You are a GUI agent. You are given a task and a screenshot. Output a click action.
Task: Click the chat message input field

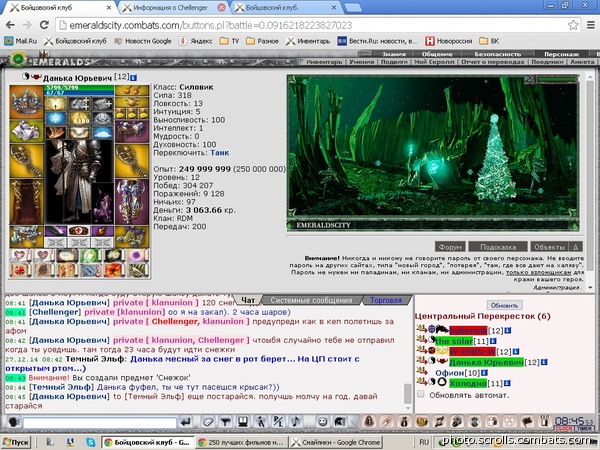pos(99,422)
